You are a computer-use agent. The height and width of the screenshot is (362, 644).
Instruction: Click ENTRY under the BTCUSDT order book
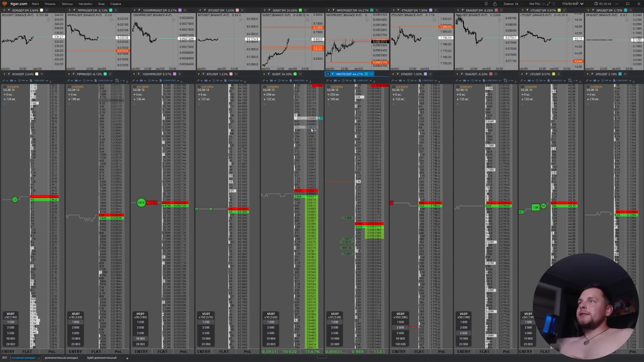pos(204,351)
